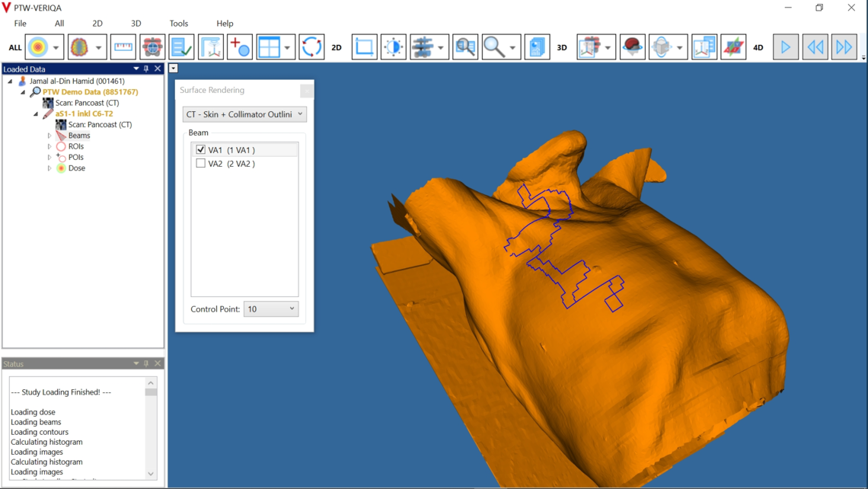Collapse the PTW Demo Data node

click(x=21, y=91)
